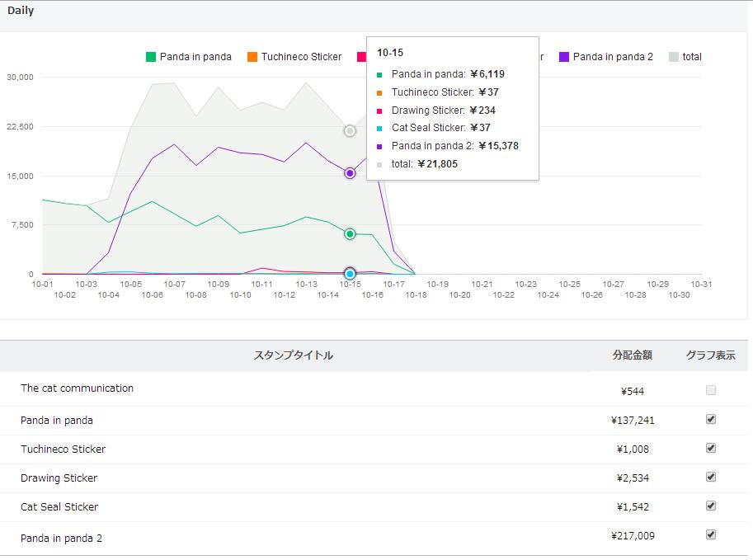The height and width of the screenshot is (560, 753).
Task: Select the Tuchineco Sticker legend label text
Action: pyautogui.click(x=301, y=57)
